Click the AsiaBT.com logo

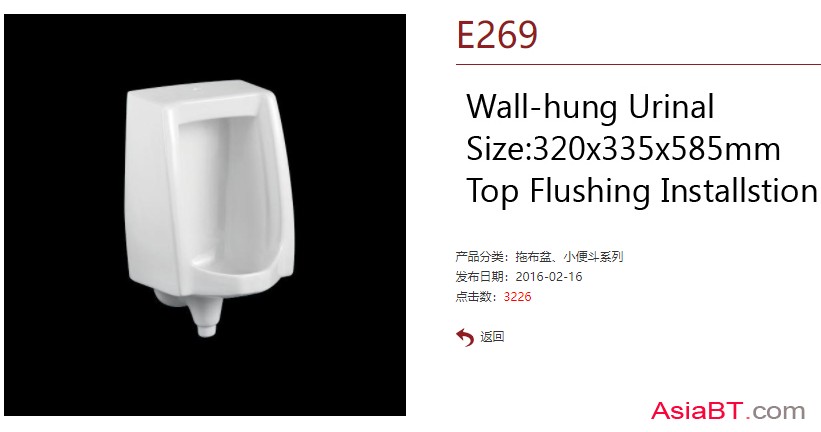[728, 411]
